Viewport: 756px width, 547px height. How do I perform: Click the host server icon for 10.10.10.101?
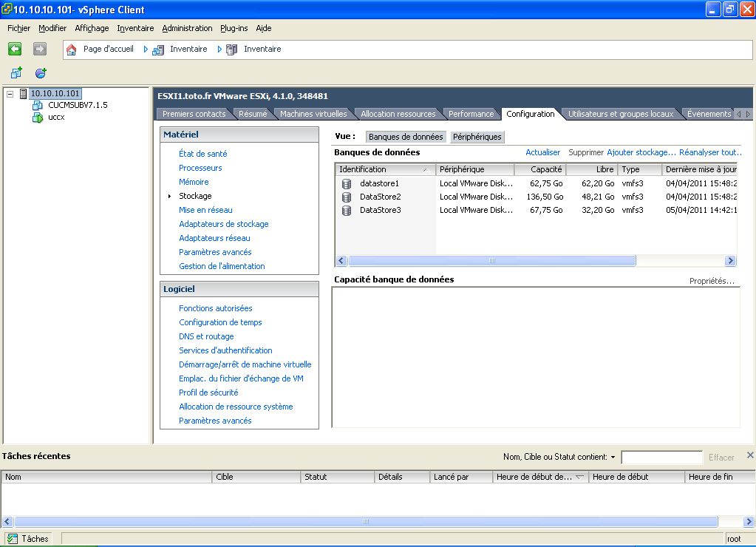point(23,94)
